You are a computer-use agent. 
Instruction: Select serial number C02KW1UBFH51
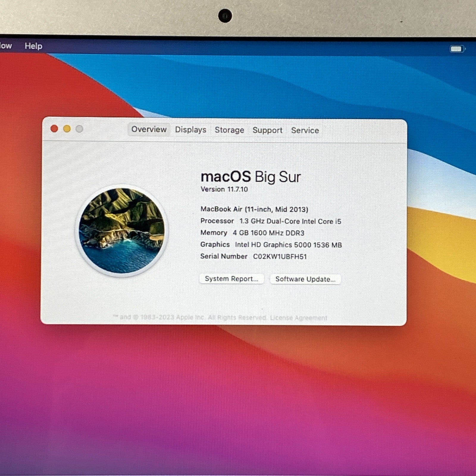280,256
